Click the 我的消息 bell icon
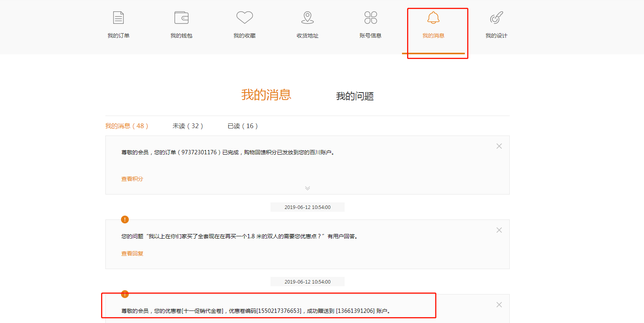644x323 pixels. 433,18
